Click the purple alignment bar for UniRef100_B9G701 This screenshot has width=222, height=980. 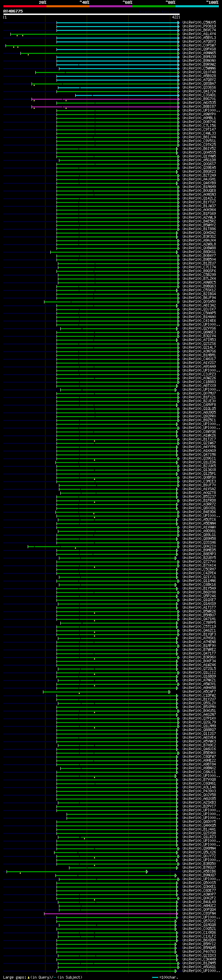[x=105, y=99]
